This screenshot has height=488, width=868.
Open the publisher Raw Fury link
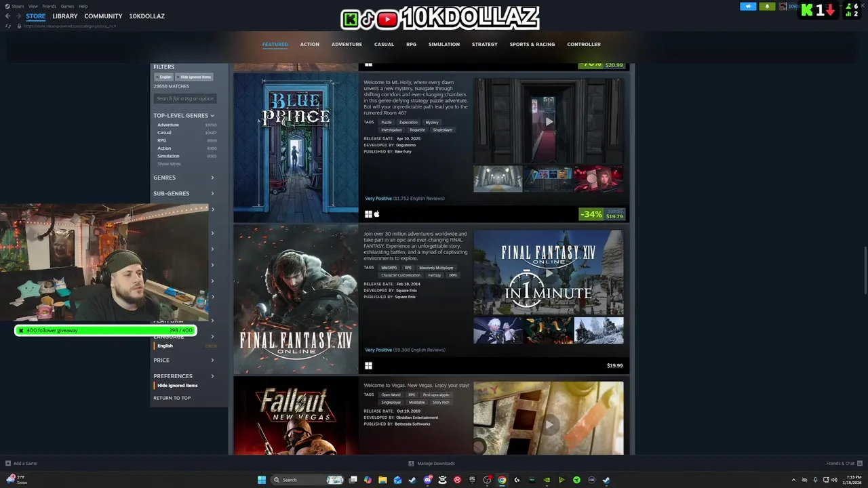pos(403,151)
